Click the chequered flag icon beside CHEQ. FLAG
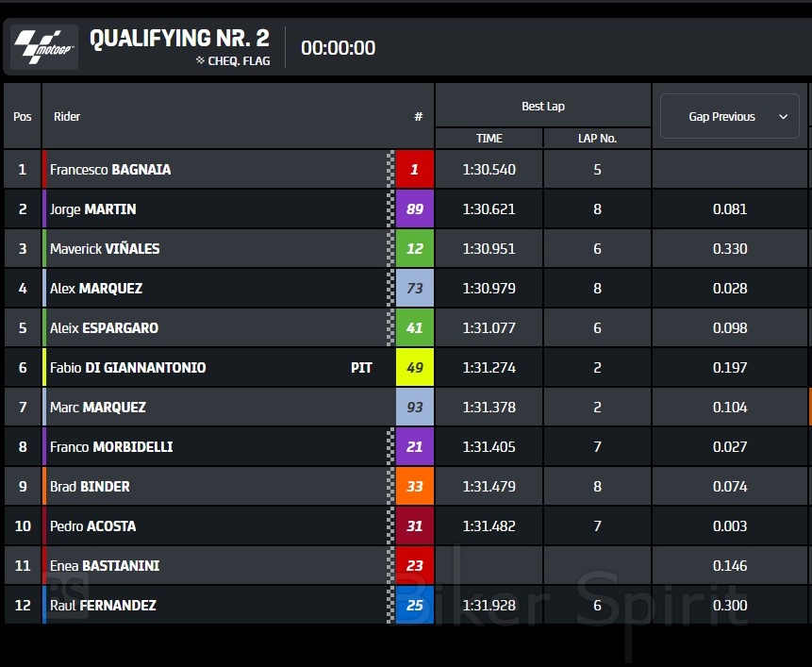812x667 pixels. click(x=200, y=60)
